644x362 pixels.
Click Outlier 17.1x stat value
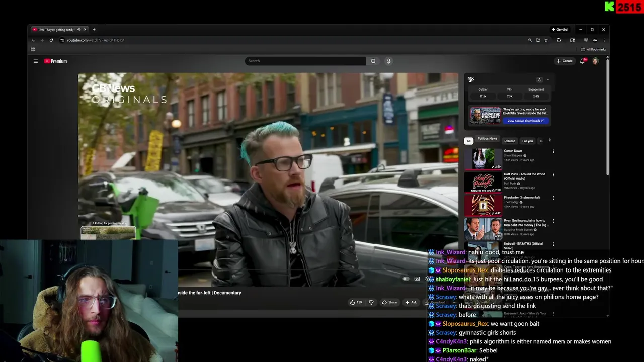coord(483,96)
